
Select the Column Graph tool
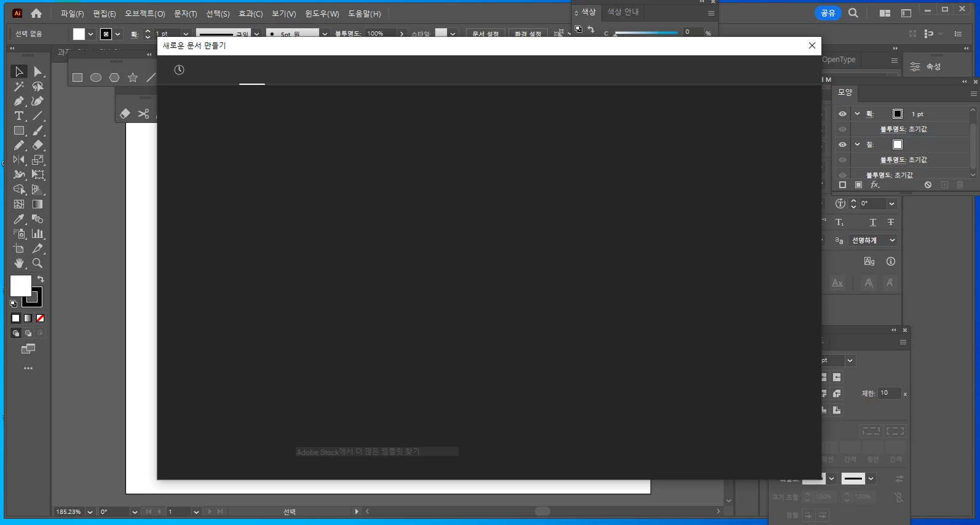click(x=38, y=234)
